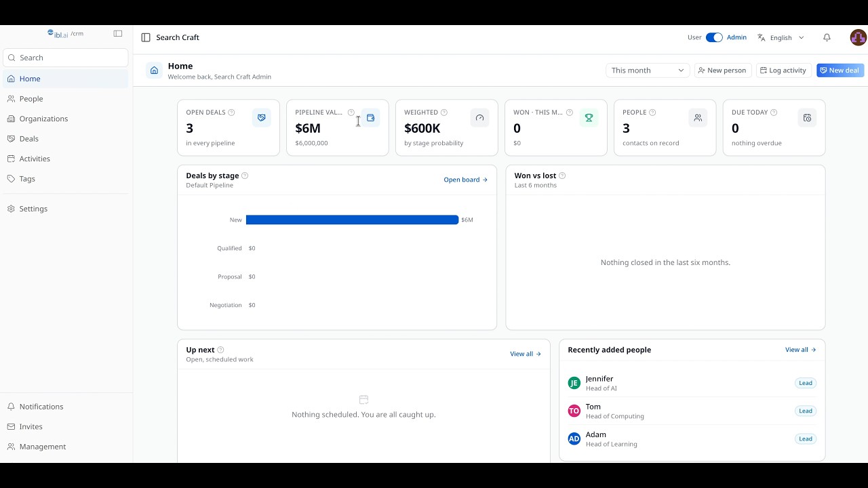This screenshot has width=868, height=488.
Task: Click the trophy icon on Won card
Action: pos(589,118)
